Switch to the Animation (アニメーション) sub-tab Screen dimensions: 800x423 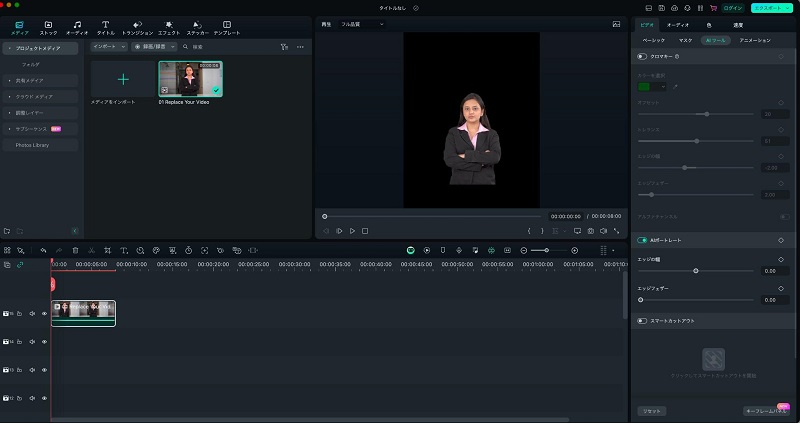coord(755,40)
